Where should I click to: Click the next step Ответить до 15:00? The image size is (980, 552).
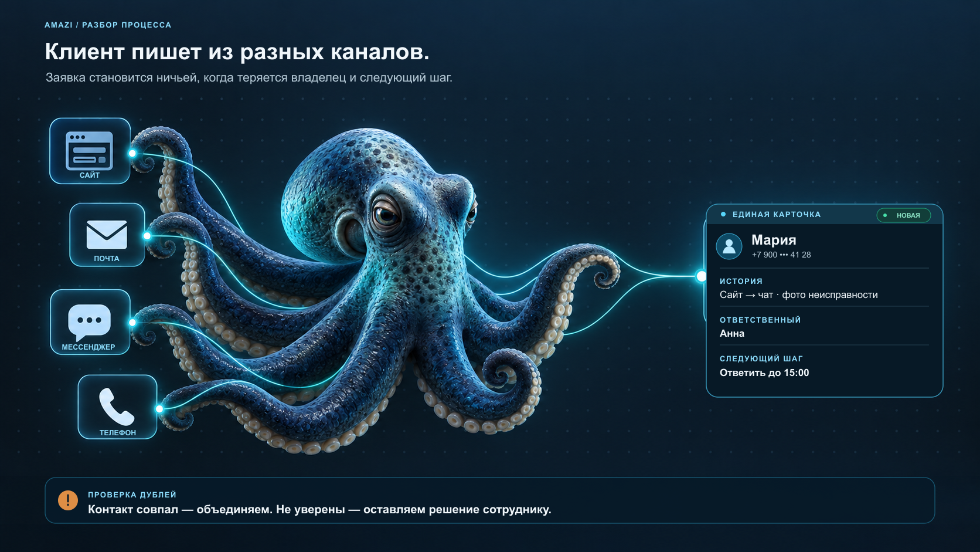[764, 373]
